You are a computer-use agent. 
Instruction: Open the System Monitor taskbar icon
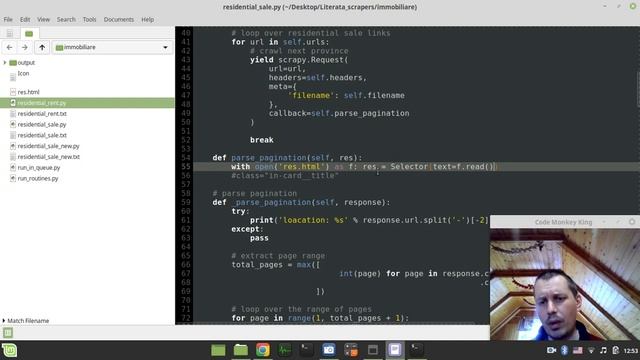[x=285, y=350]
